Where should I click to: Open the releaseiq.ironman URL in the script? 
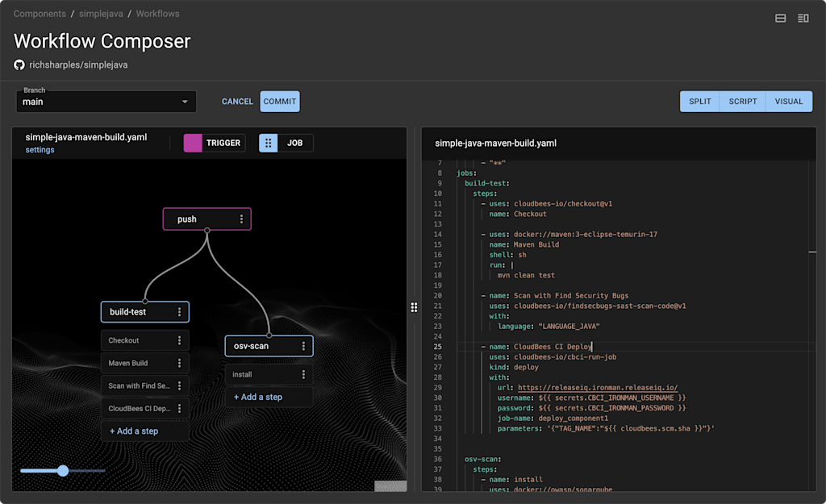[598, 388]
